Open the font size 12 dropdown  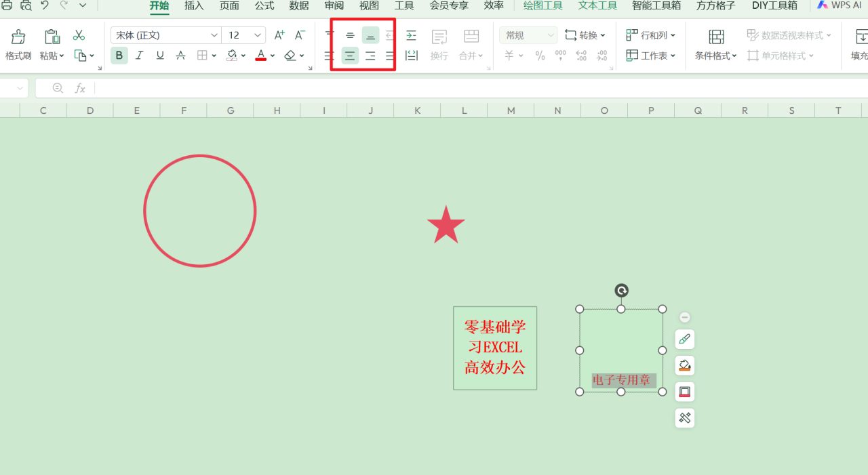coord(258,35)
